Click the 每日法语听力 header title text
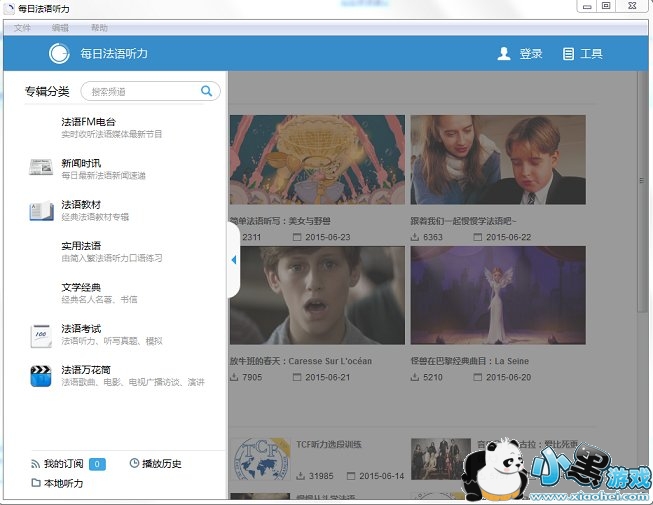 click(114, 54)
